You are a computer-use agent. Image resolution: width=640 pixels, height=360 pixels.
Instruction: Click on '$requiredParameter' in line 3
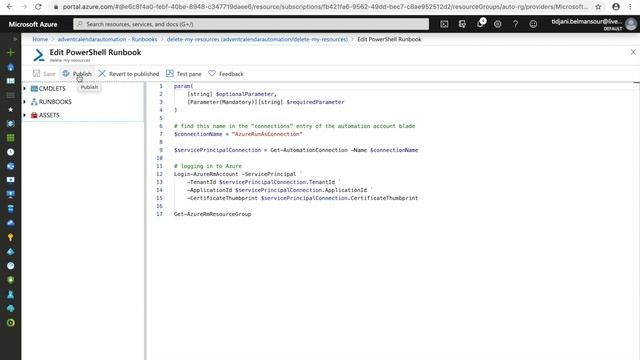coord(315,102)
